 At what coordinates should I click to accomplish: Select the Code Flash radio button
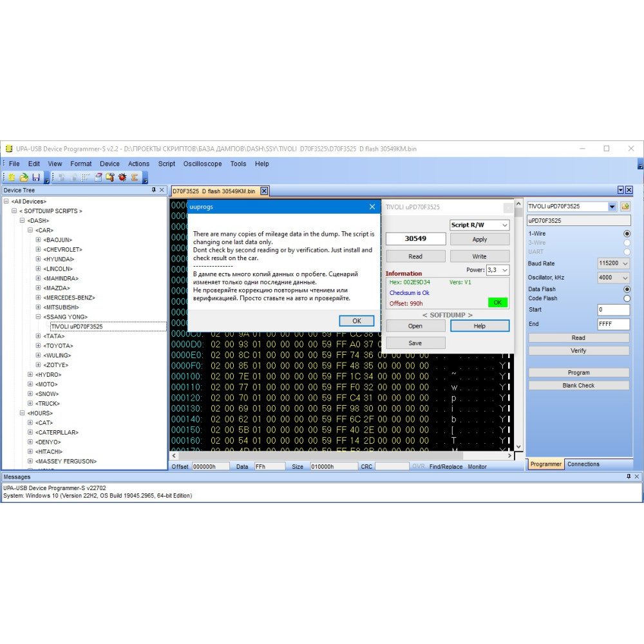[x=627, y=298]
